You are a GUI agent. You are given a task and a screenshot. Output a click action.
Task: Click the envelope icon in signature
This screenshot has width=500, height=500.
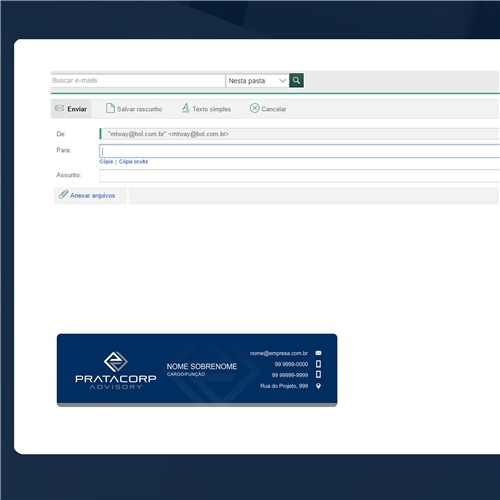click(318, 353)
